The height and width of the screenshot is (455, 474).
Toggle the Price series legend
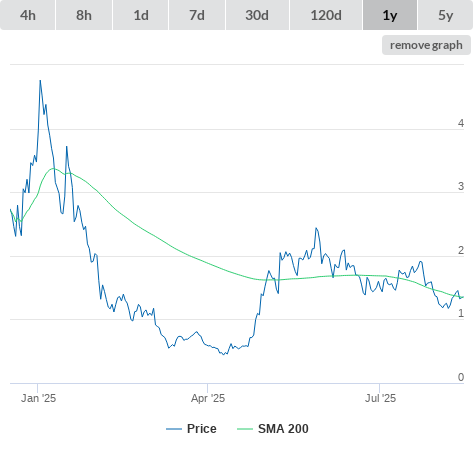point(201,429)
